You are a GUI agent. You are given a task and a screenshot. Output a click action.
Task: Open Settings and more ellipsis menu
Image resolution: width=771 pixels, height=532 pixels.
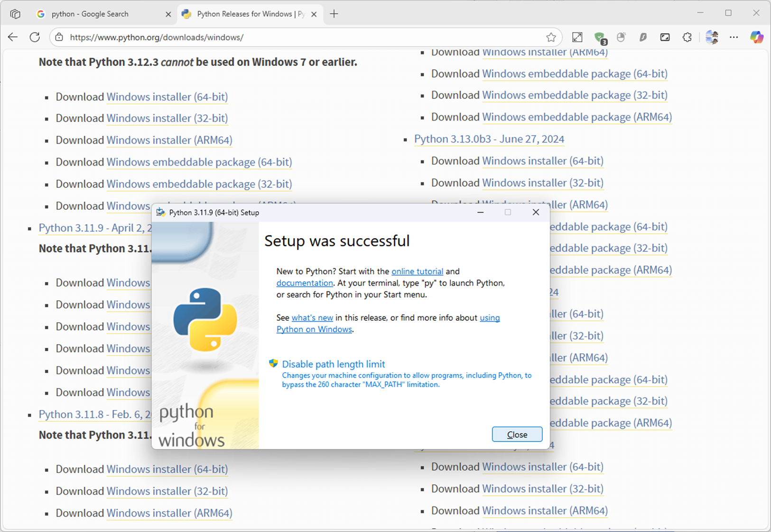click(x=734, y=37)
